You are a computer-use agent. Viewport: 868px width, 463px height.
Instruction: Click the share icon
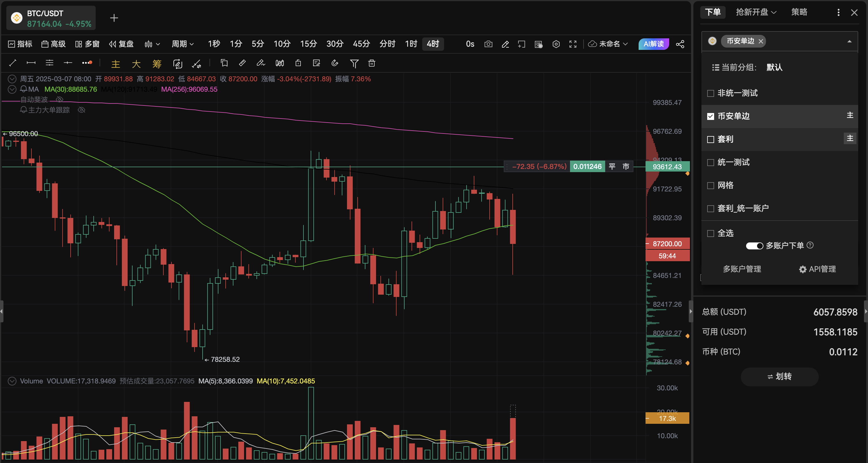680,44
